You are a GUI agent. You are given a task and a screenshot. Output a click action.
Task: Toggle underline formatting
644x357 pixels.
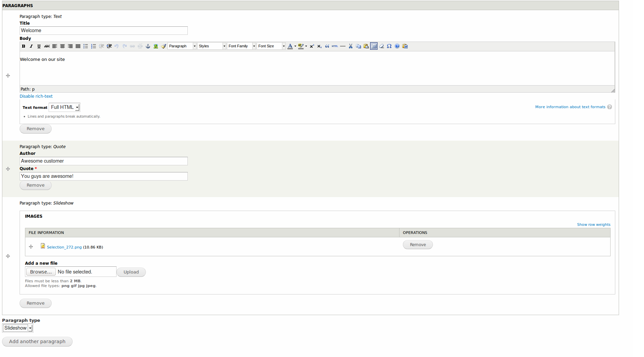39,46
